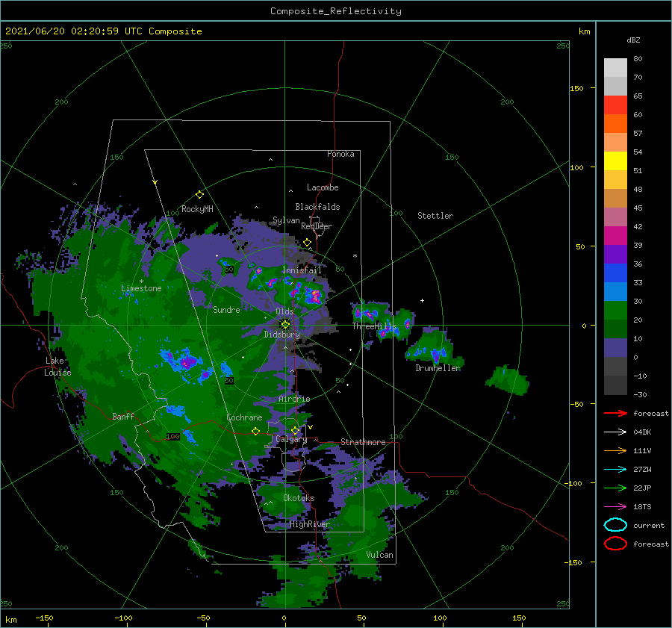Select the orange 111V arrow icon

(x=615, y=450)
